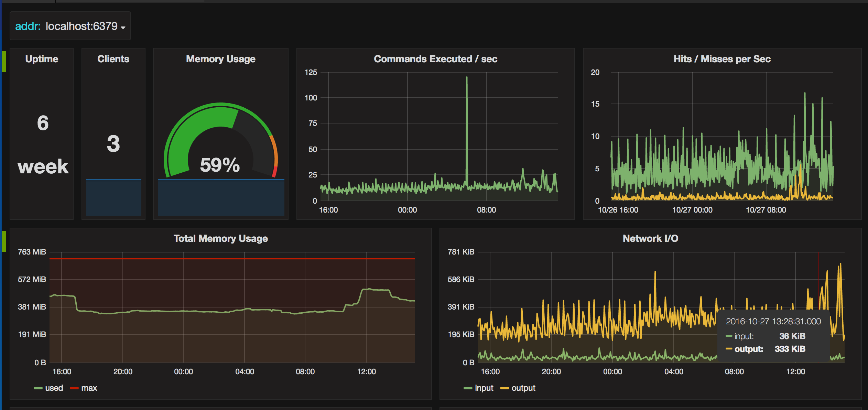
Task: Click the caret arrow beside localhost:6379
Action: (123, 28)
